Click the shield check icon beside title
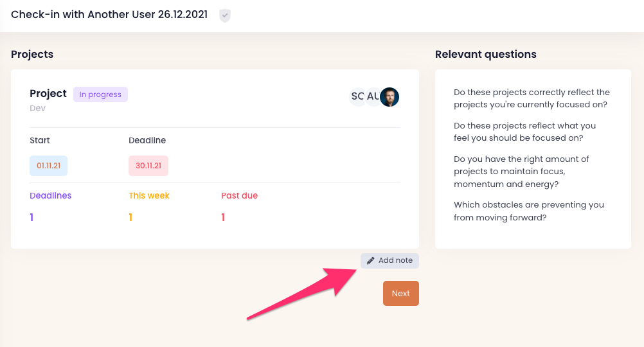The width and height of the screenshot is (644, 347). pos(224,15)
